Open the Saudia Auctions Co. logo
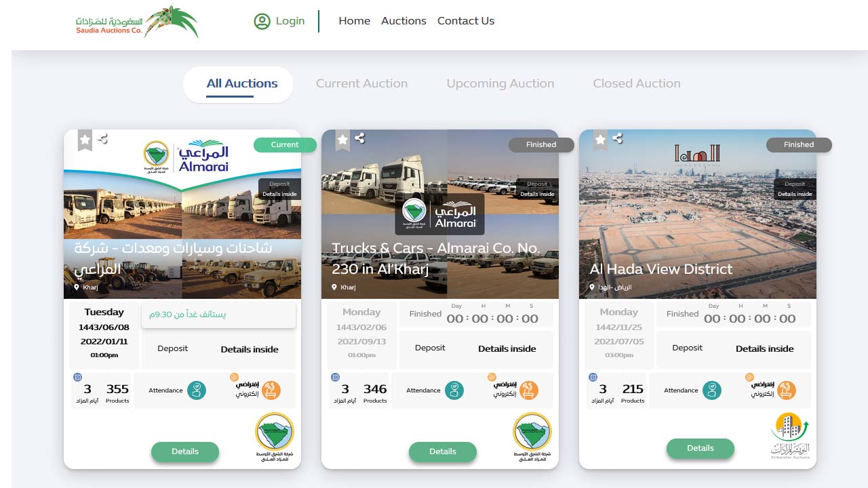Image resolution: width=868 pixels, height=488 pixels. pyautogui.click(x=137, y=22)
